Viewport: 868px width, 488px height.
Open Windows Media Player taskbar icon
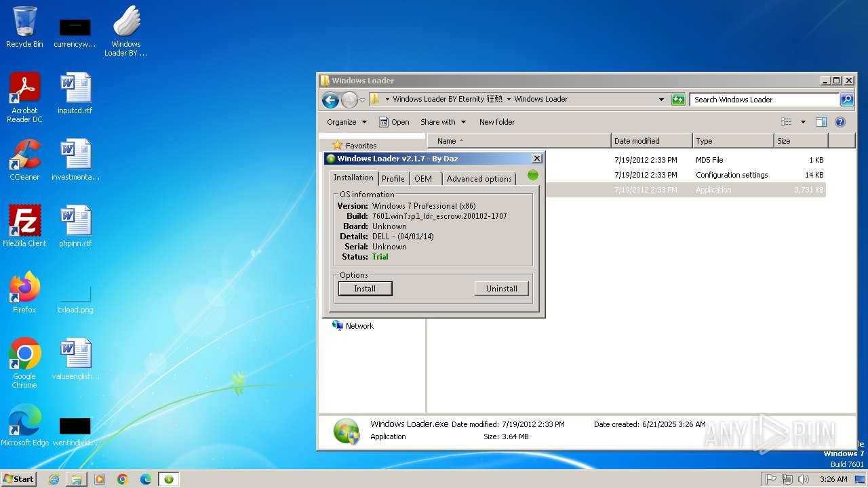(100, 479)
